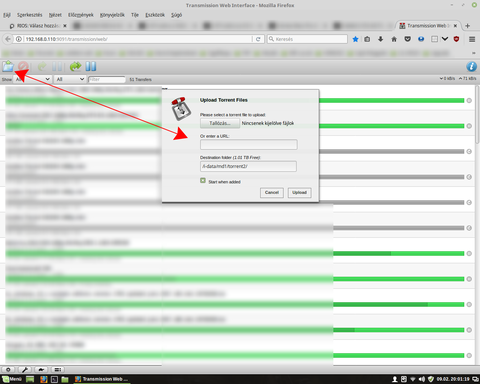Reload the page with the refresh icon
The width and height of the screenshot is (480, 384).
click(258, 39)
